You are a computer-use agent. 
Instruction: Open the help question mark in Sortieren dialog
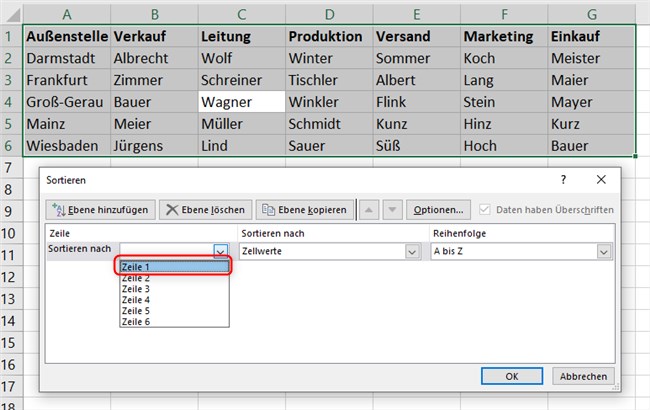point(563,180)
